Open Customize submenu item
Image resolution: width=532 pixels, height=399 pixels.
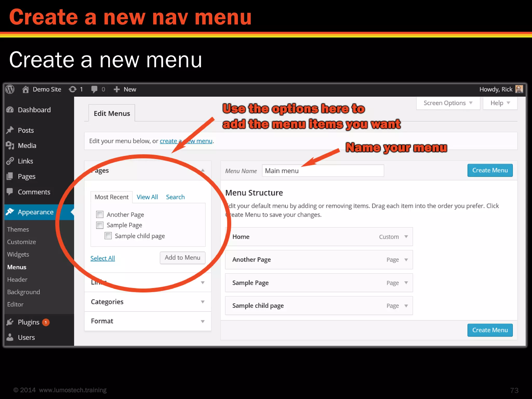click(21, 242)
